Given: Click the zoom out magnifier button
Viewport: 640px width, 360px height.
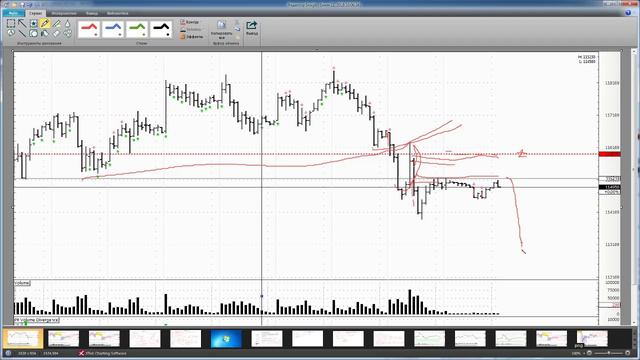Looking at the screenshot, I should click(x=589, y=353).
